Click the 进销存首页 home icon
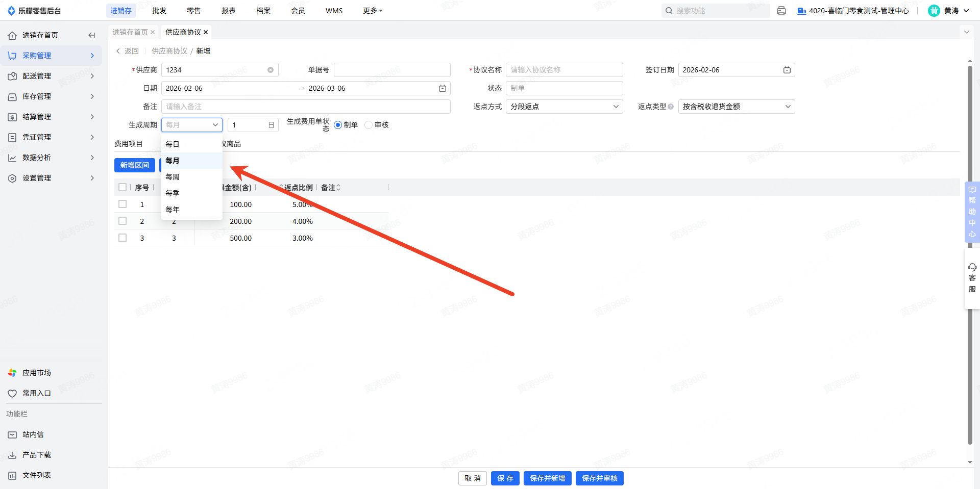 click(x=12, y=35)
